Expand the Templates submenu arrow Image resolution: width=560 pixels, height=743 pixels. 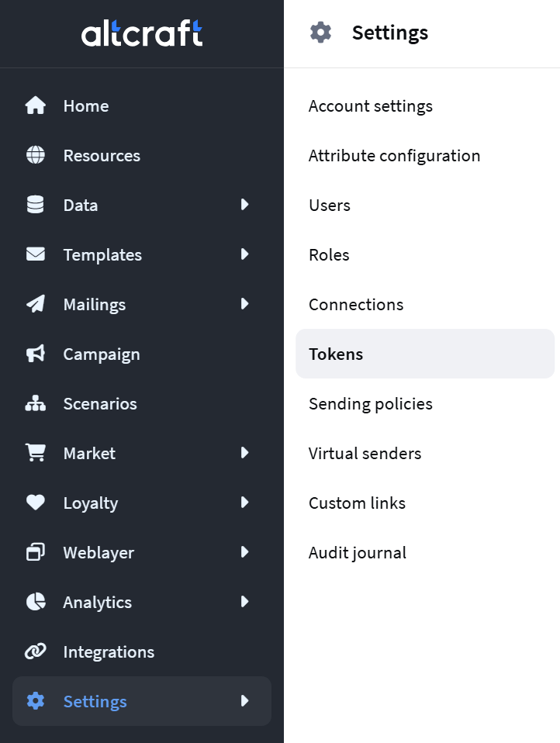pyautogui.click(x=244, y=254)
